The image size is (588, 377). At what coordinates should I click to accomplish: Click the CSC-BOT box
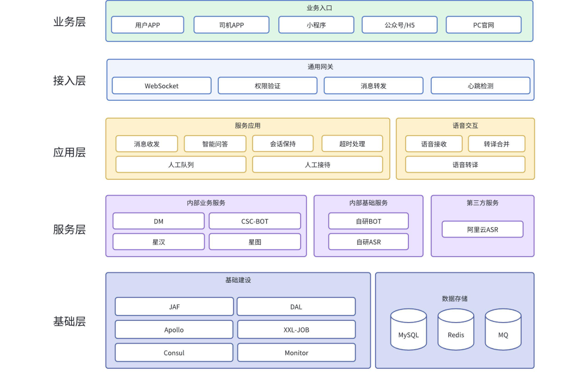[x=255, y=221]
